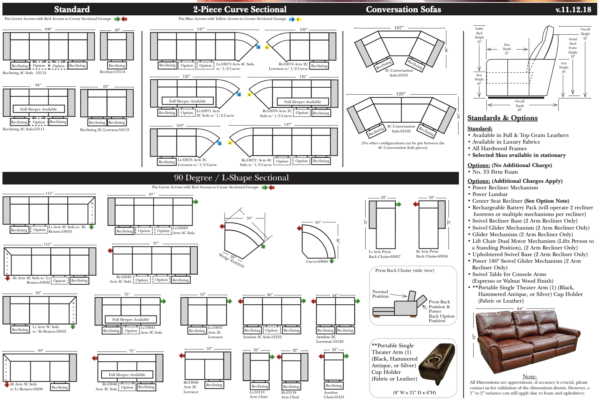Click "Selected Skus available in stationary"
600x406 pixels.
(x=518, y=155)
